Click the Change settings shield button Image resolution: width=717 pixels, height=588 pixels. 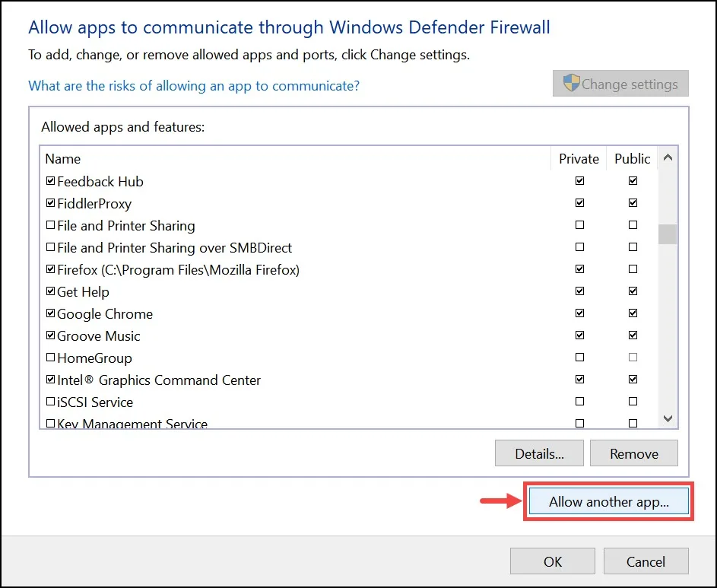[x=620, y=84]
